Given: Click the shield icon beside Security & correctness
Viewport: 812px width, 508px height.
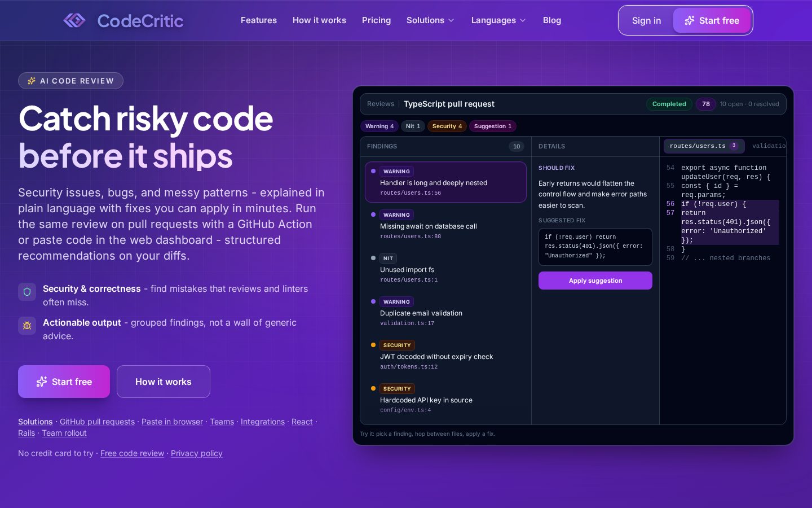Looking at the screenshot, I should tap(27, 292).
